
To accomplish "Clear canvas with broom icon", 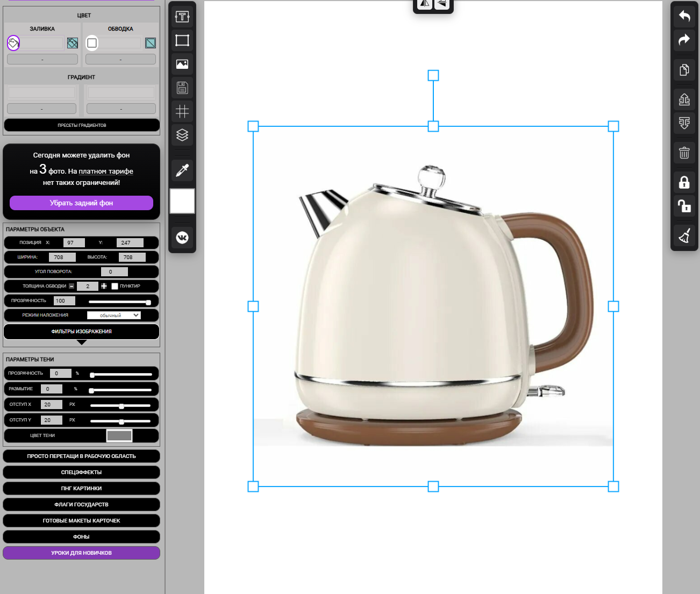I will [x=684, y=236].
